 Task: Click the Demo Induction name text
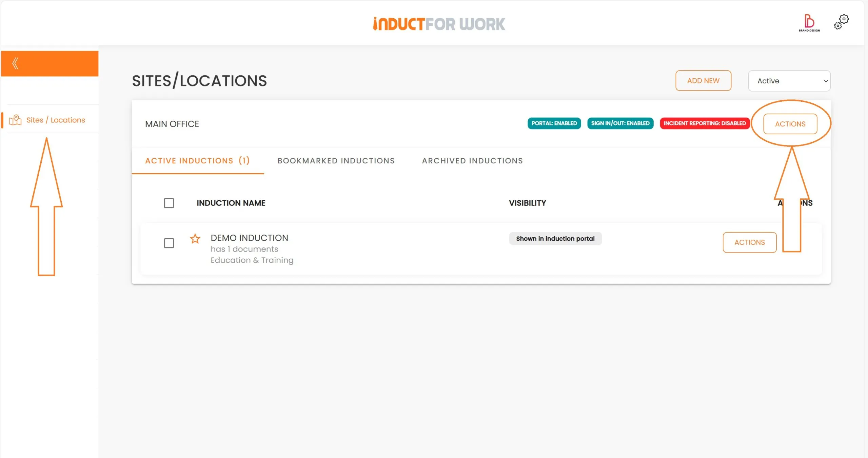tap(249, 238)
